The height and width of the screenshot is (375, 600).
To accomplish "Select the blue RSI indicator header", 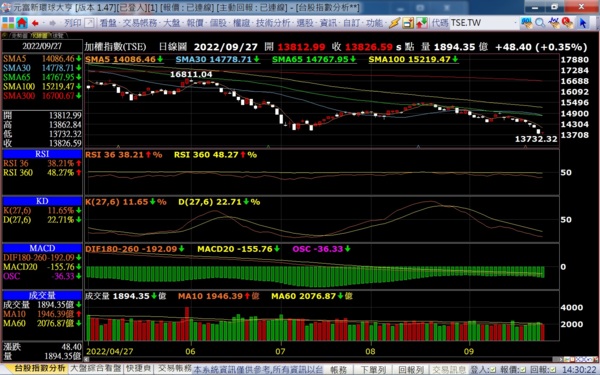I will coord(42,154).
